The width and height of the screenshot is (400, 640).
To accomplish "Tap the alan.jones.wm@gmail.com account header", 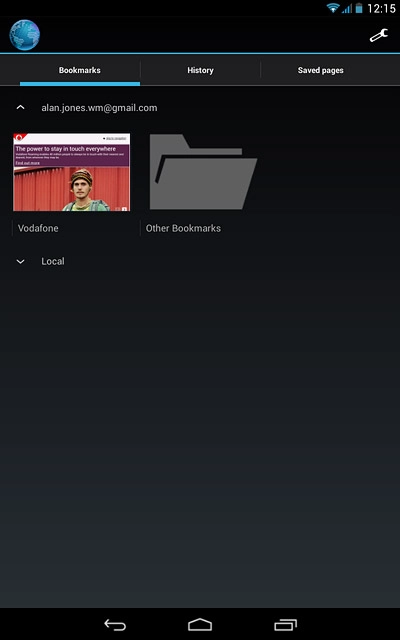I will point(99,108).
